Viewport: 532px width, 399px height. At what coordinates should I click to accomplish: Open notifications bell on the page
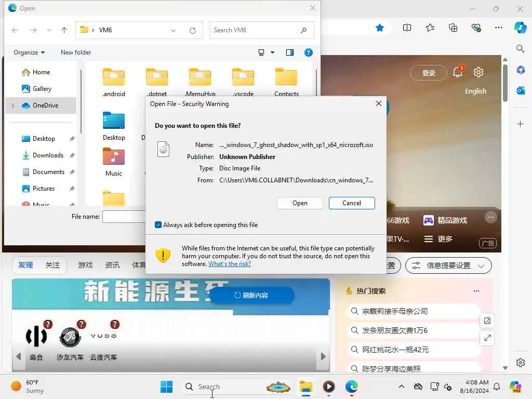coord(458,72)
